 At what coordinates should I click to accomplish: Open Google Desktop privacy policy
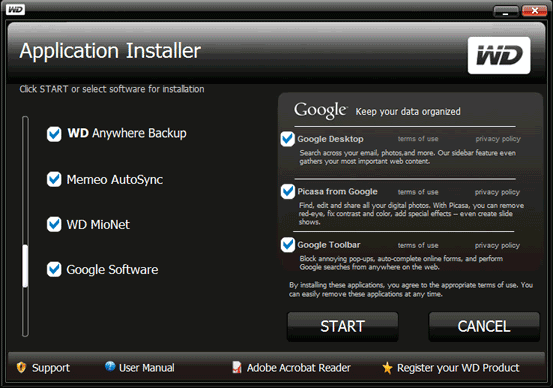pyautogui.click(x=498, y=139)
